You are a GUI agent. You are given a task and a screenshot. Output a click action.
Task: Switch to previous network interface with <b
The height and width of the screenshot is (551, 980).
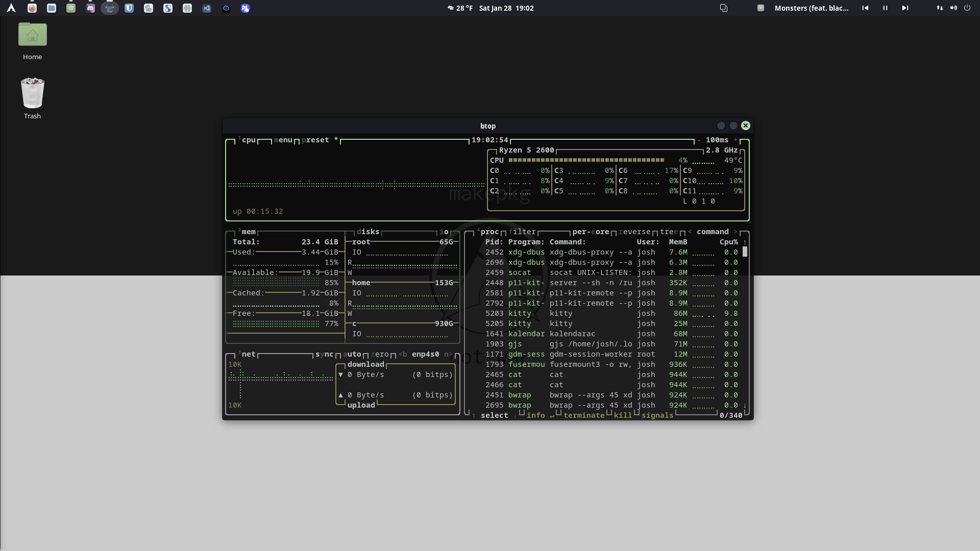403,354
